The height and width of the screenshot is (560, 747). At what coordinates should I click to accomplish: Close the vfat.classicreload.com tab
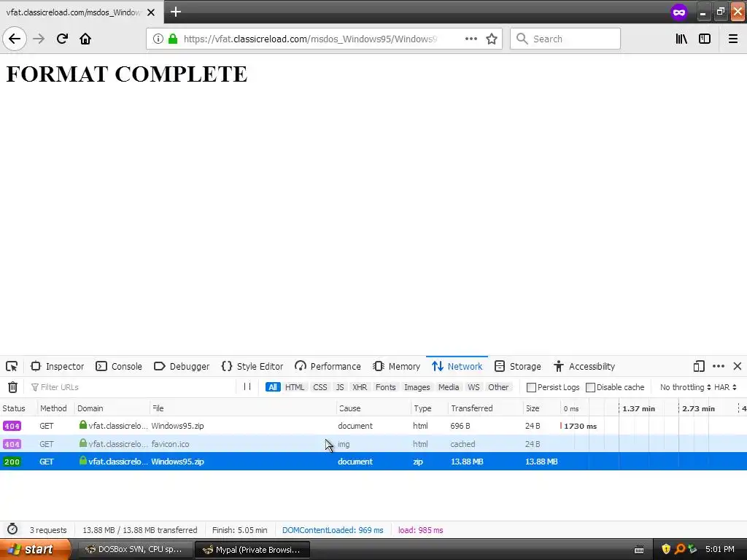151,12
